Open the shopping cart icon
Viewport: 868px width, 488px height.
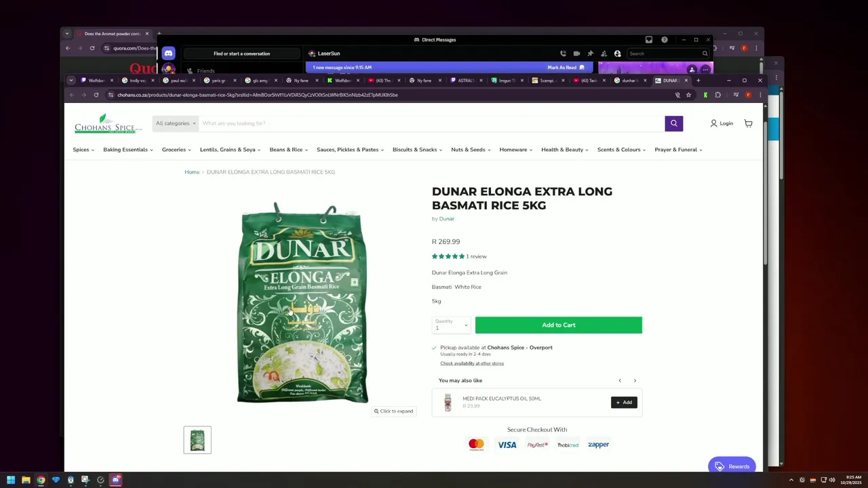[748, 123]
